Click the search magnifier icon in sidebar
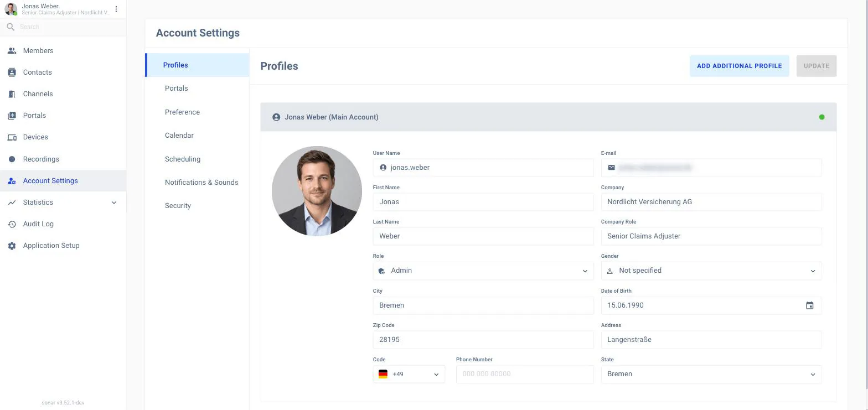This screenshot has height=410, width=868. [11, 27]
